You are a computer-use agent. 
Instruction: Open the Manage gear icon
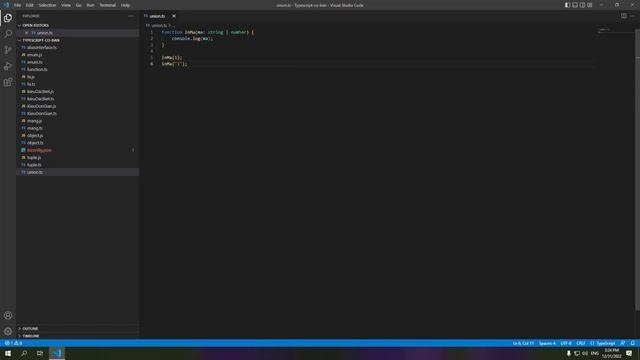(8, 331)
